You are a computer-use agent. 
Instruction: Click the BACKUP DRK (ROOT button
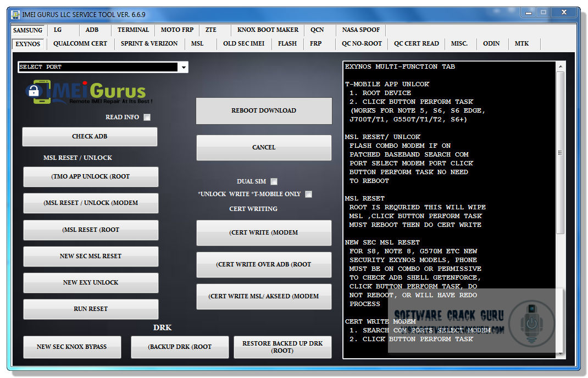click(180, 347)
